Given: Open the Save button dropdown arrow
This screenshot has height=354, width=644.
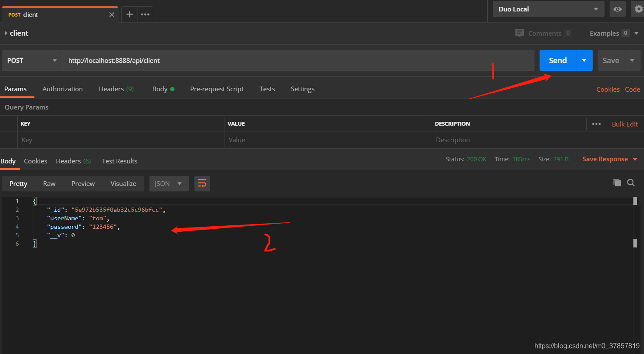Looking at the screenshot, I should (x=632, y=60).
